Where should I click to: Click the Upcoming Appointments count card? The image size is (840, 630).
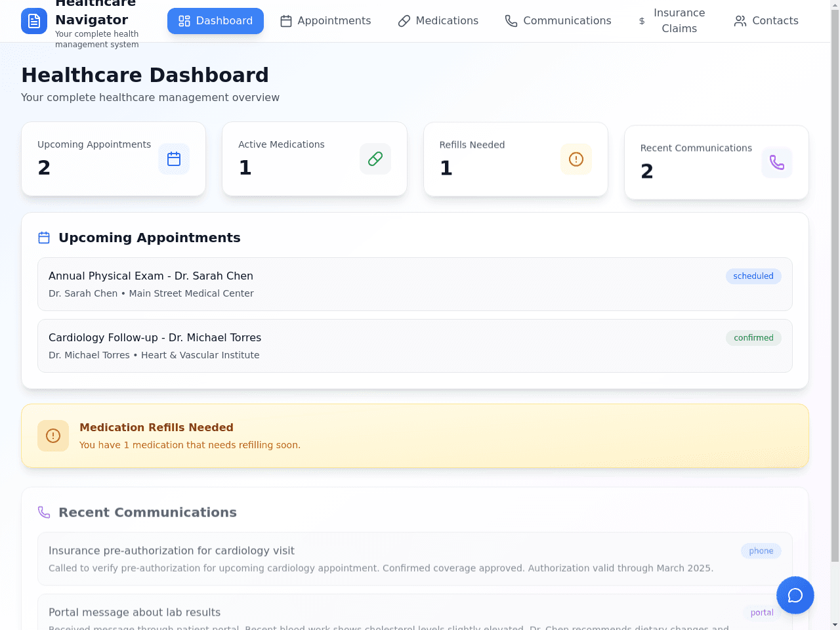tap(114, 159)
